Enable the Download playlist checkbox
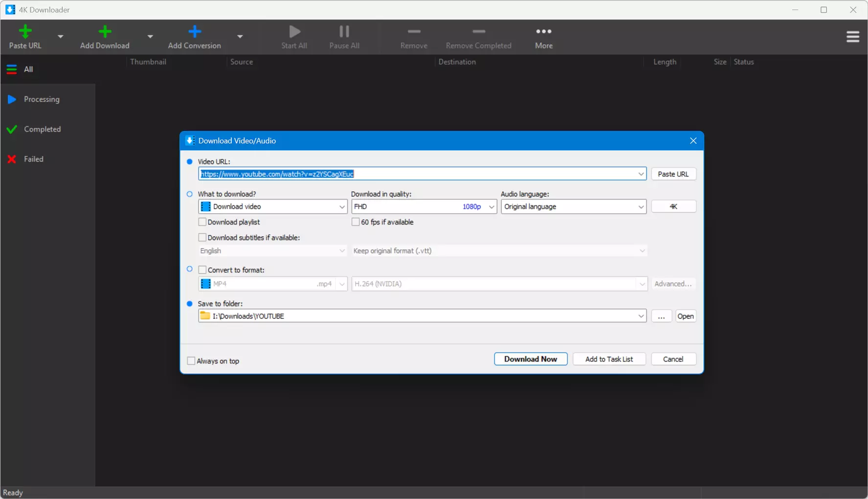Image resolution: width=868 pixels, height=499 pixels. coord(202,222)
